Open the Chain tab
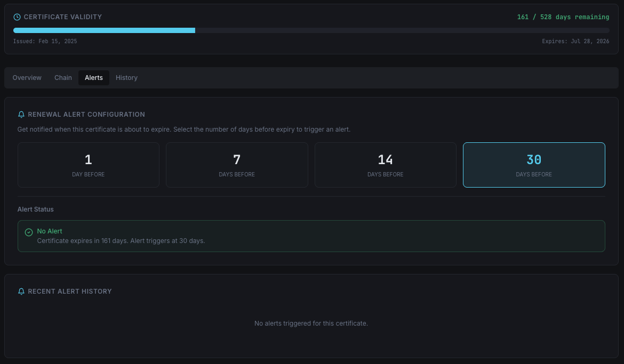Viewport: 624px width, 364px height. pos(63,78)
